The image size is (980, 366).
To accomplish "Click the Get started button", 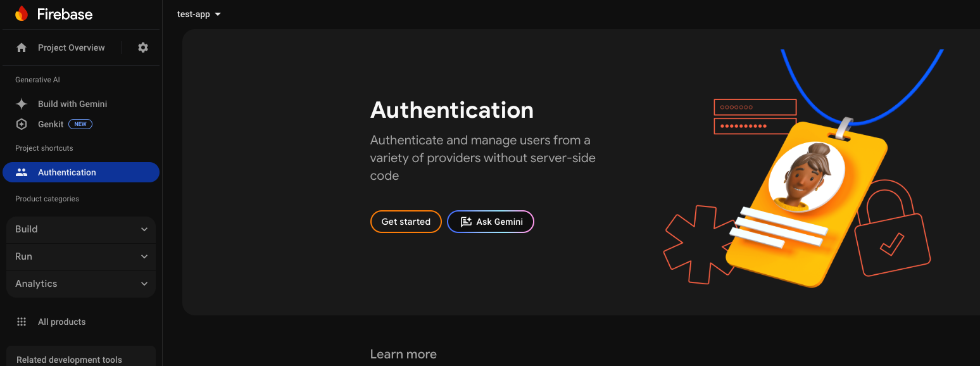I will click(406, 222).
